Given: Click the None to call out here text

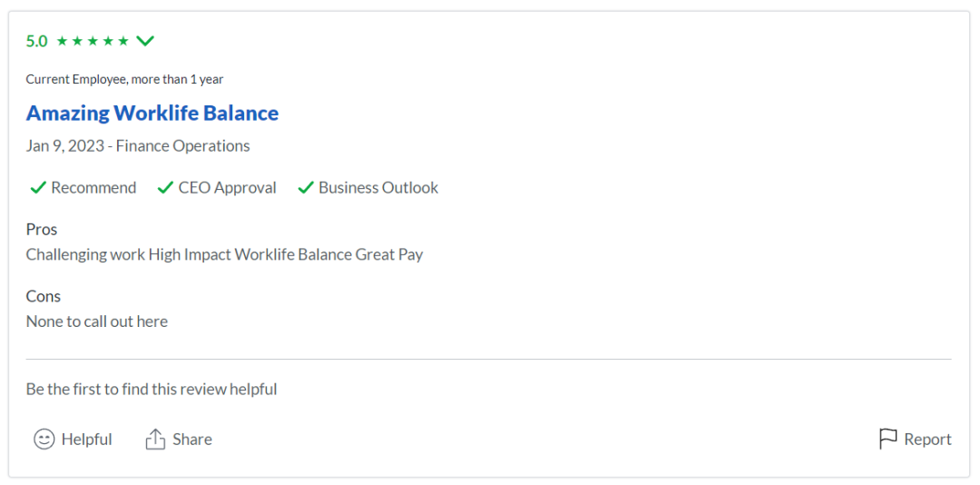Looking at the screenshot, I should coord(97,322).
